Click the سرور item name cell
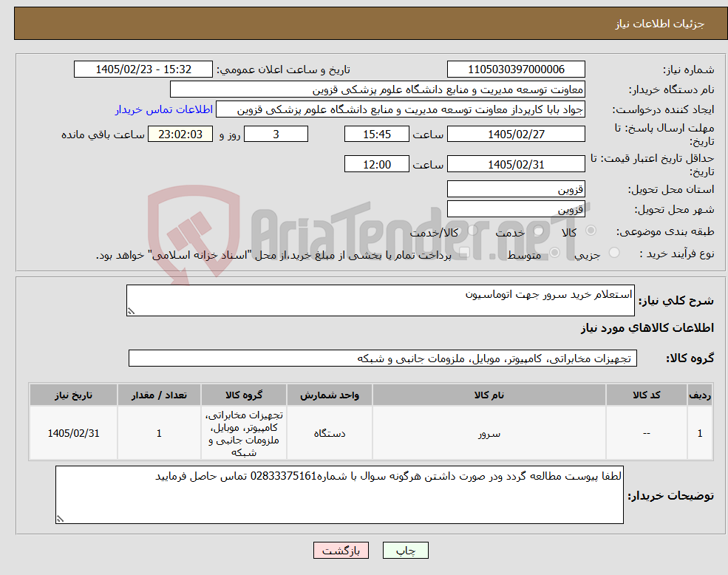The height and width of the screenshot is (575, 728). pos(489,433)
